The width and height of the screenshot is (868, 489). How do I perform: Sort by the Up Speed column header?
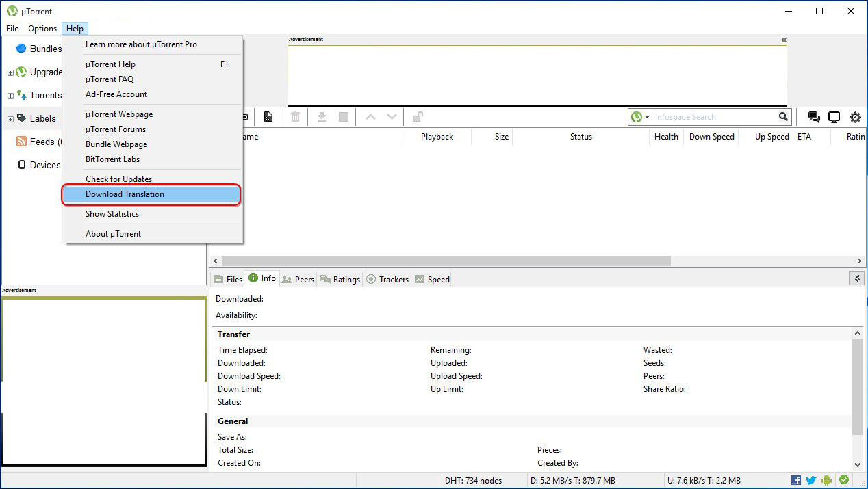[x=766, y=137]
